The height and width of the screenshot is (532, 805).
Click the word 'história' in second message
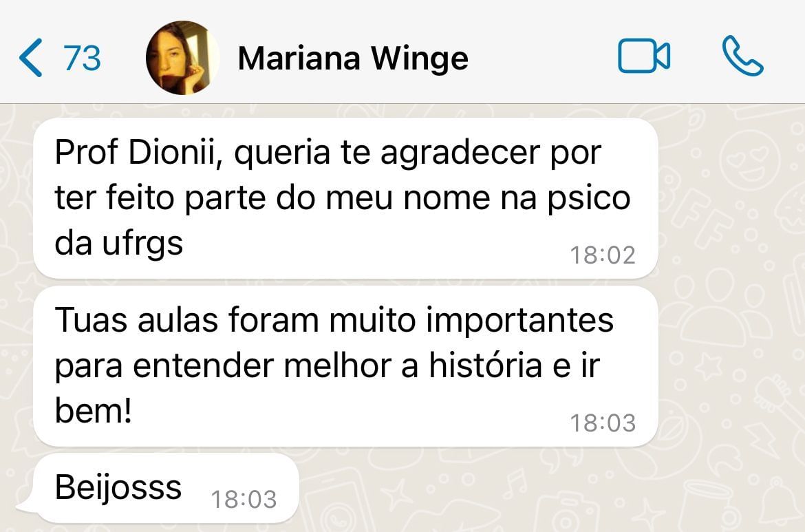click(485, 365)
